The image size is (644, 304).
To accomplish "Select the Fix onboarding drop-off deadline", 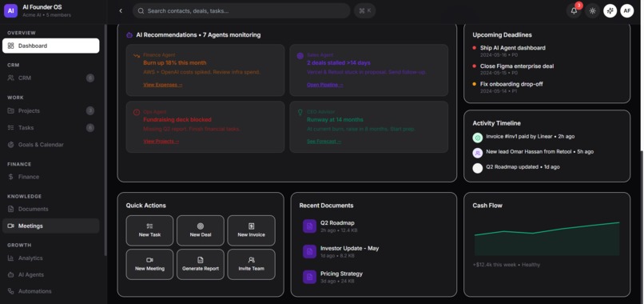I will pos(547,86).
